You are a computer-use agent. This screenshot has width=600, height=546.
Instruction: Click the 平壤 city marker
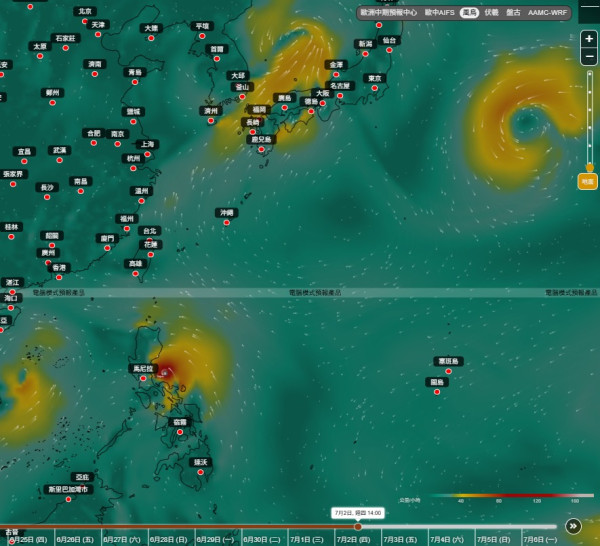pos(202,36)
